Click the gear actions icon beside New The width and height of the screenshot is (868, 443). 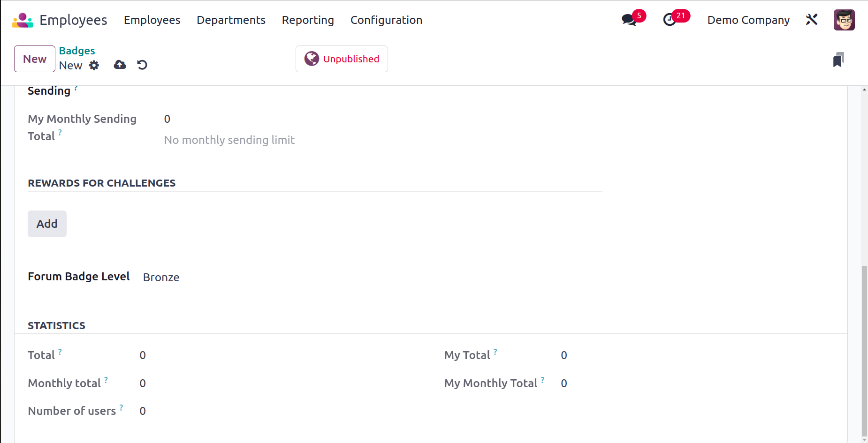point(94,65)
